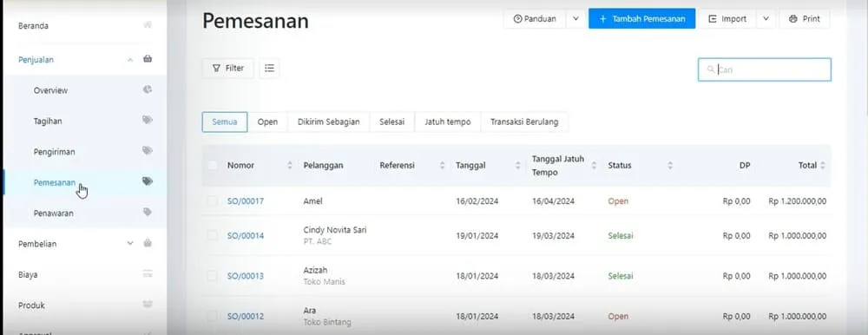Click the tag icon beside Pengiriman
Screen dimensions: 868x335
click(x=148, y=151)
